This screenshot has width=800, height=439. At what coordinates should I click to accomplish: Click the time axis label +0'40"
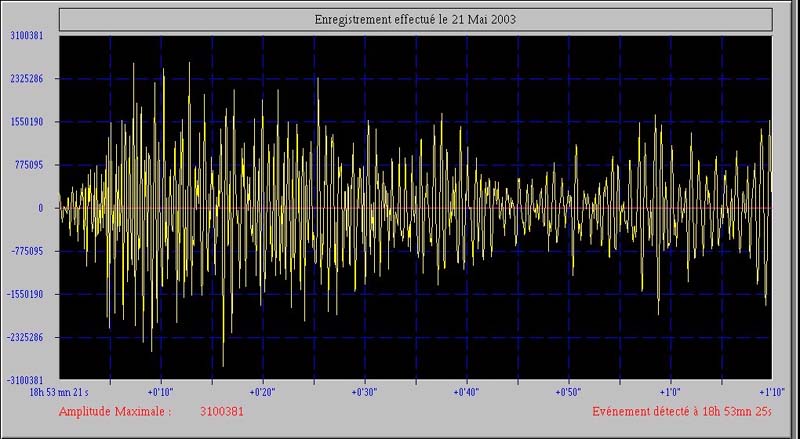pos(466,393)
